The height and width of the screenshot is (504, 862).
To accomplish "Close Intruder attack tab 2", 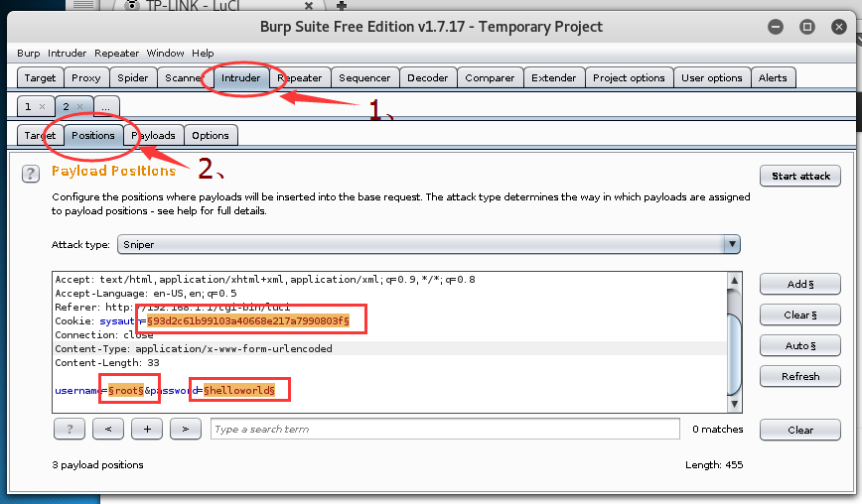I will (80, 106).
